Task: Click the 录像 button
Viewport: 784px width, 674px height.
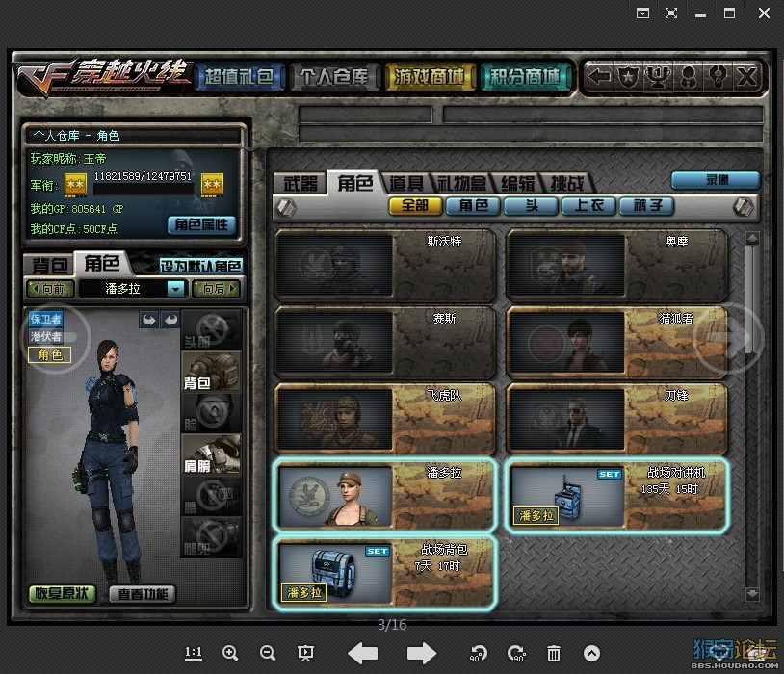Action: tap(716, 179)
